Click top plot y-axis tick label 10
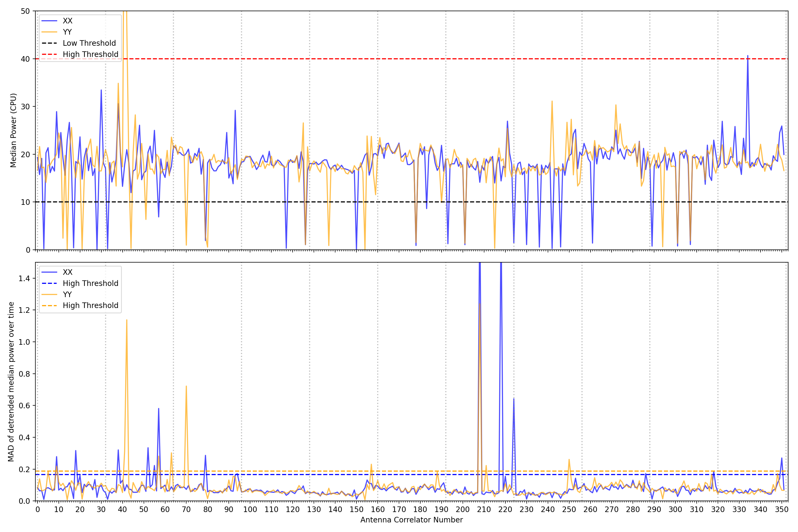Viewport: 798px width, 532px height. [x=26, y=202]
